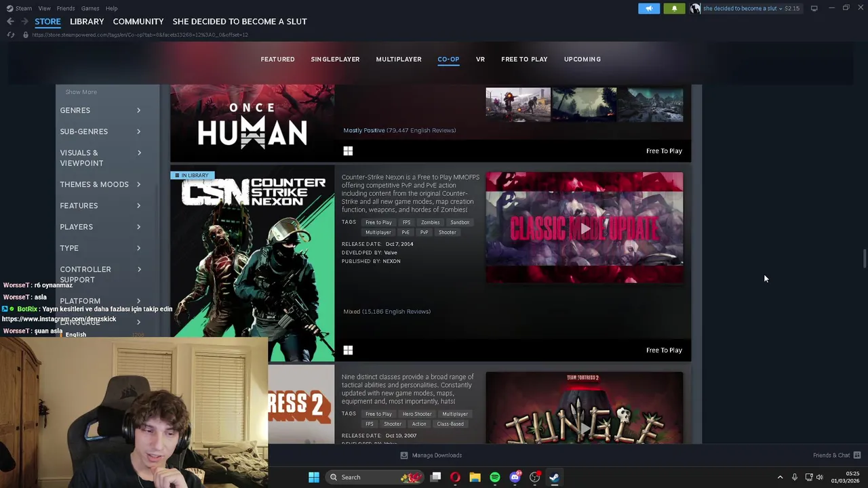Open the Friends & Chat icon
868x488 pixels.
point(857,455)
